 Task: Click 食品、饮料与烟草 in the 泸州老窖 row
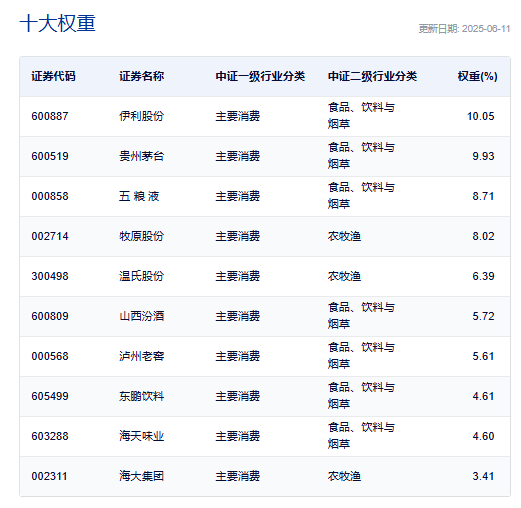point(361,356)
